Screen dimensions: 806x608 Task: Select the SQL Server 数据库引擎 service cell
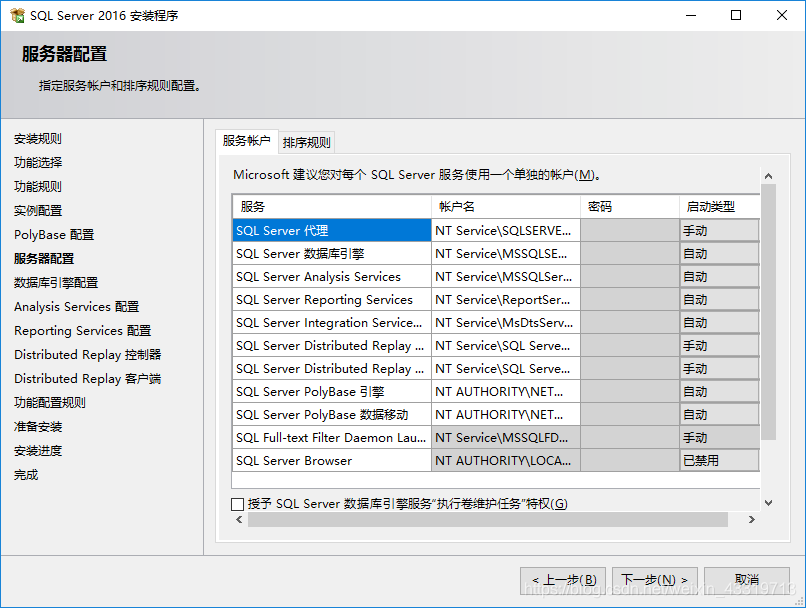tap(332, 254)
